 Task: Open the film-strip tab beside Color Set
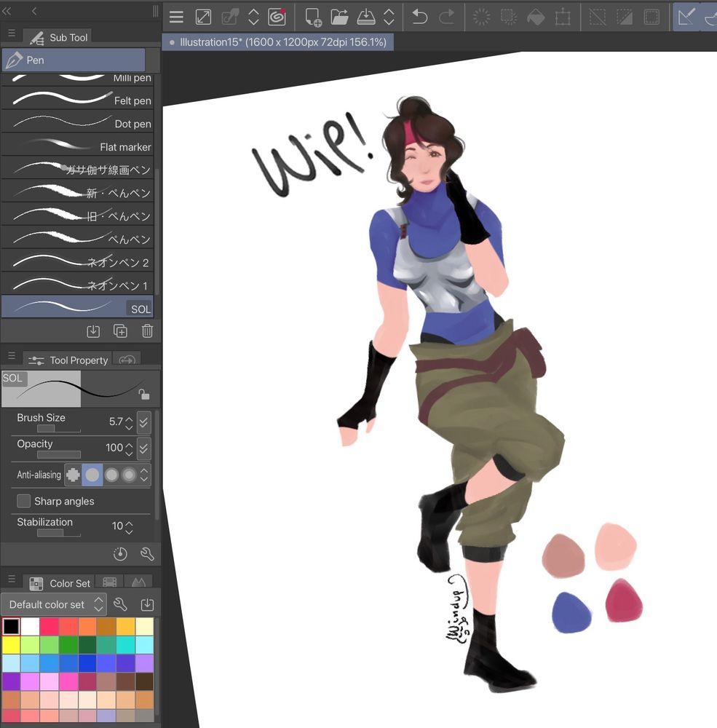coord(110,582)
